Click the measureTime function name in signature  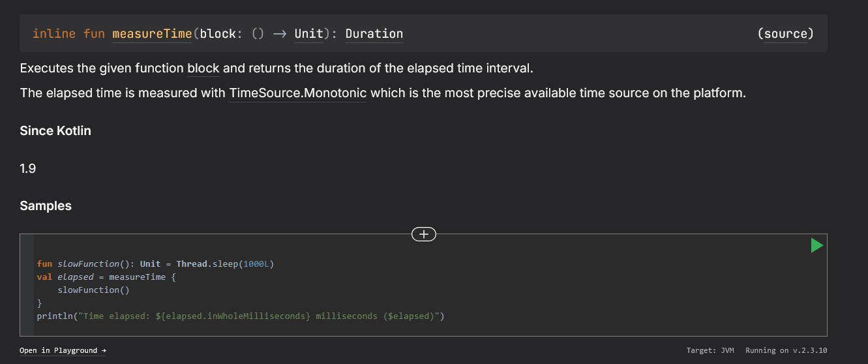click(x=152, y=33)
